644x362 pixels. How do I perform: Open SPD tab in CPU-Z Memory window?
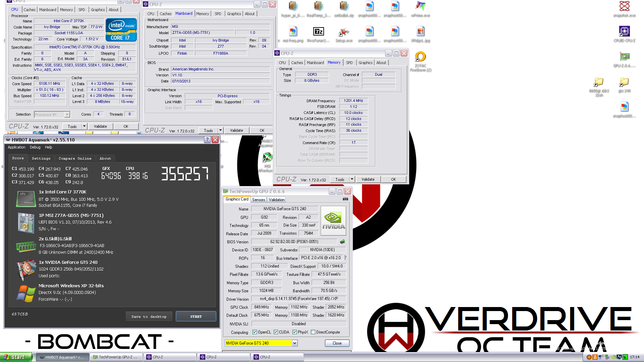(349, 63)
